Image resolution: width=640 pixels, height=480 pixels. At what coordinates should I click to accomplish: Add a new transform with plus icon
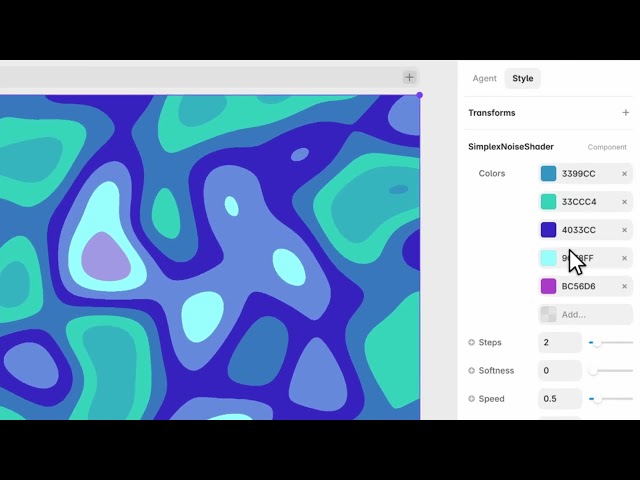click(x=625, y=113)
